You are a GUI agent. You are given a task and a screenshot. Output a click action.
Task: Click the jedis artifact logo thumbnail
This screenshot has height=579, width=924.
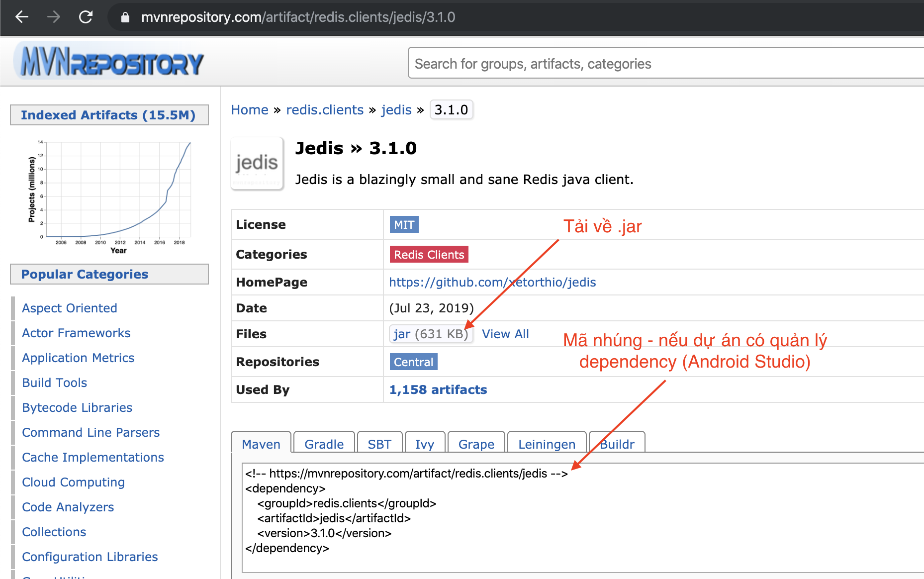tap(257, 164)
